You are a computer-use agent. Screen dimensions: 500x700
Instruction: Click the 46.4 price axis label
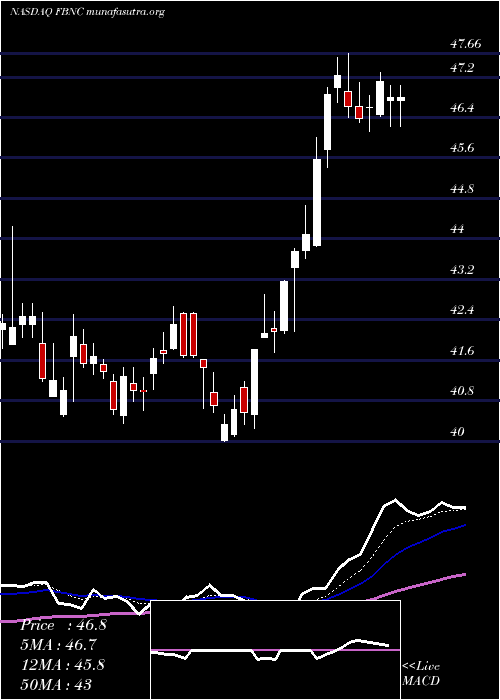463,108
